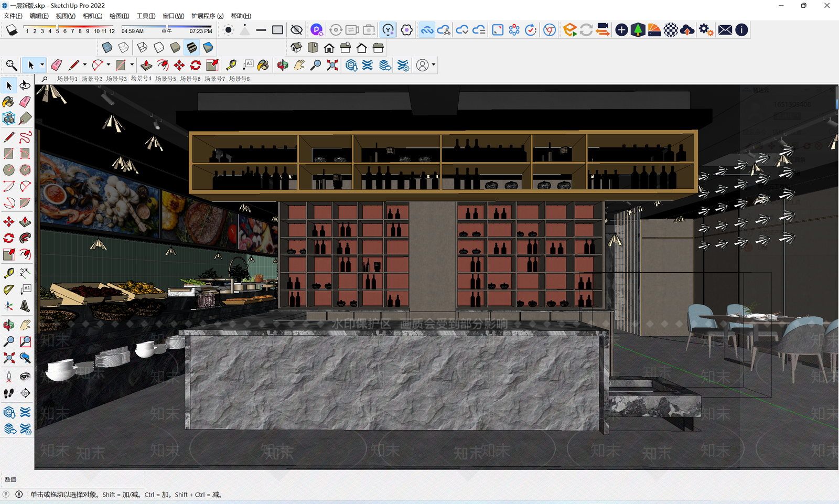Select the Freehand tool in left toolbar
Screen dimensions: 839x504
coord(25,137)
